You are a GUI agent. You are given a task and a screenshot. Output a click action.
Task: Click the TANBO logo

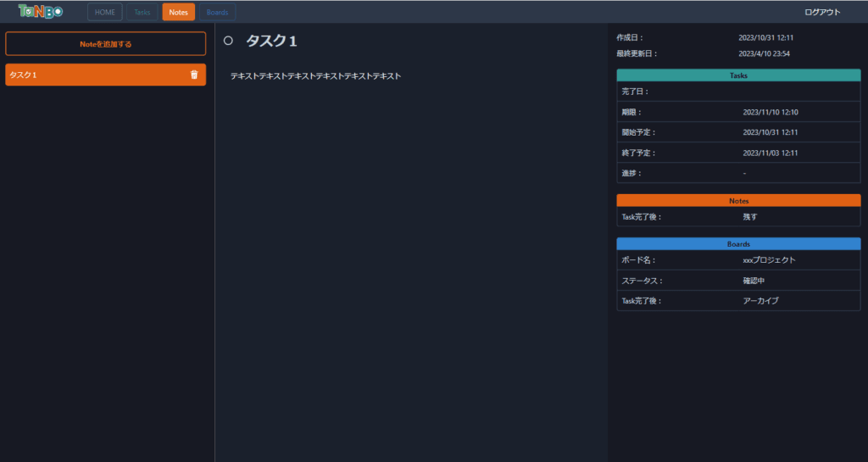[x=41, y=12]
